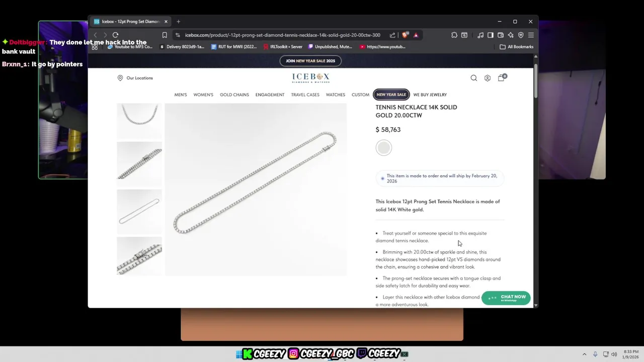Select the clasp detail bottom thumbnail
644x362 pixels.
click(x=139, y=256)
